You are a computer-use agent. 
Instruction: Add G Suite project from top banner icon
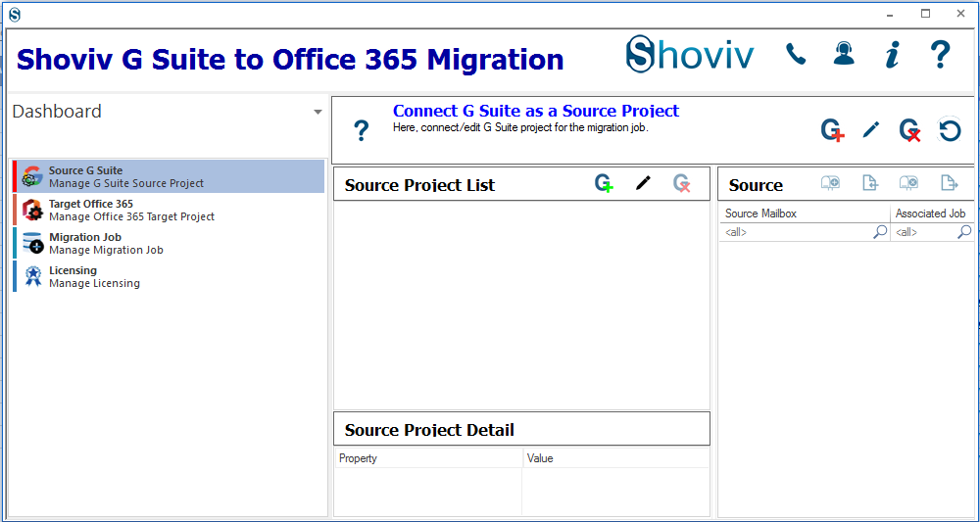[832, 130]
